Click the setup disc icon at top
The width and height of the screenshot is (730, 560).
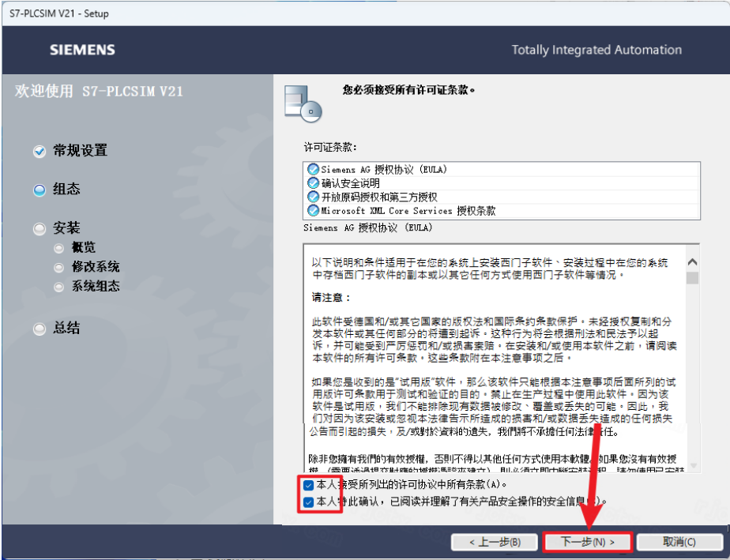coord(303,103)
